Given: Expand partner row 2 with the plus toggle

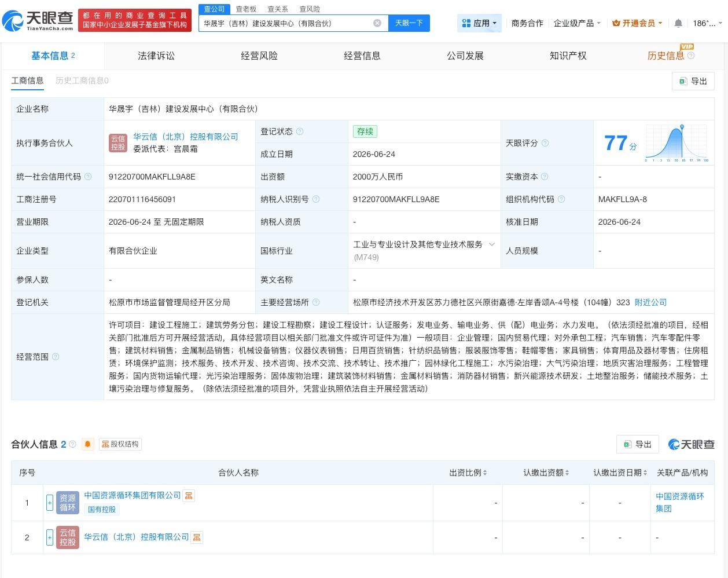Looking at the screenshot, I should [x=50, y=537].
